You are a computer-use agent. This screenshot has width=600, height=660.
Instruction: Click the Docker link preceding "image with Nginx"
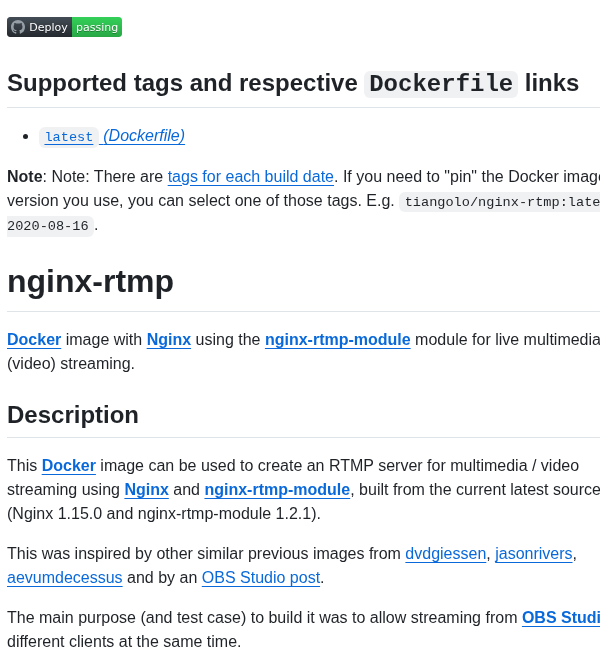click(x=34, y=340)
